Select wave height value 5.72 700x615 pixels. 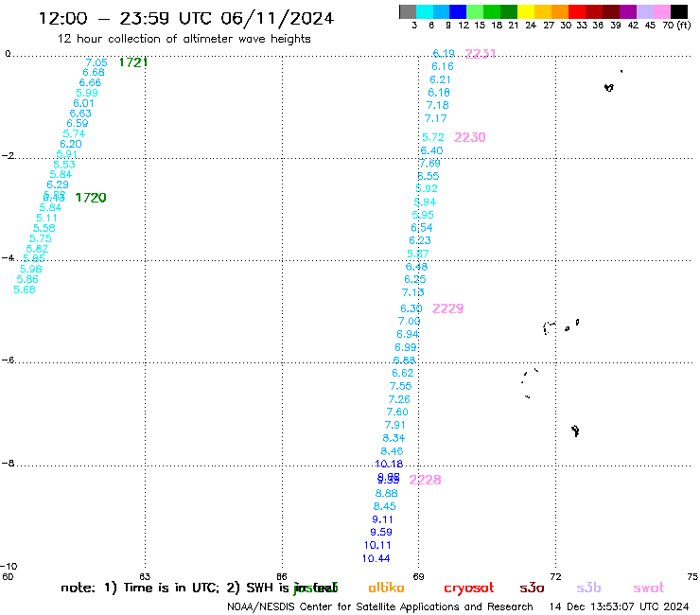(433, 137)
